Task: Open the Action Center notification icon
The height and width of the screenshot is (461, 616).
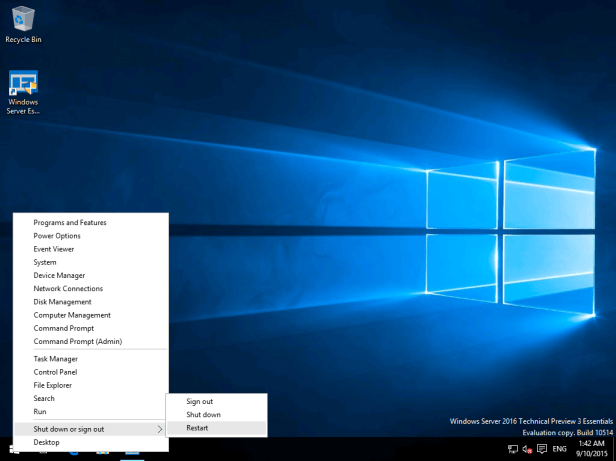Action: pyautogui.click(x=541, y=449)
